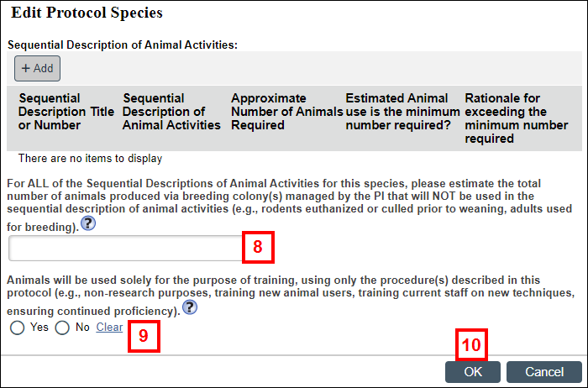This screenshot has height=388, width=588.
Task: Click Estimated Animal use minimum number header
Action: [402, 112]
